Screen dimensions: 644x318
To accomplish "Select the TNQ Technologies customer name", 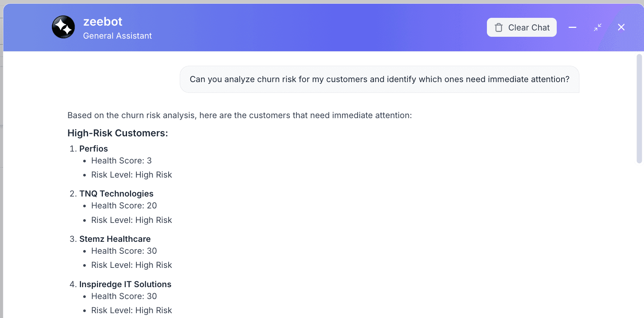I will [x=116, y=194].
